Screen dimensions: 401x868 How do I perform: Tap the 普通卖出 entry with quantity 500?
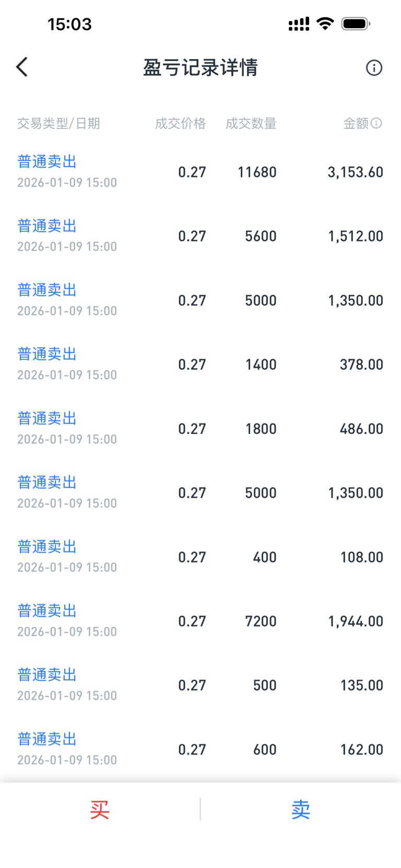[47, 675]
